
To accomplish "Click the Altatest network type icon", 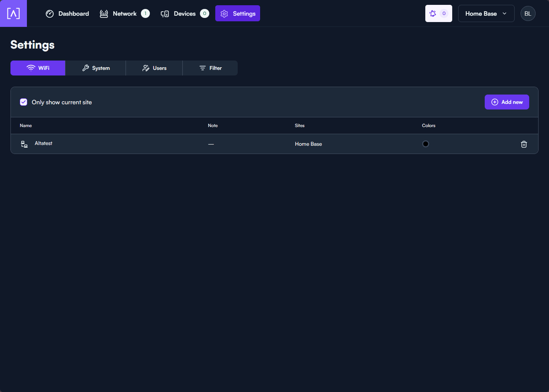I will point(24,144).
